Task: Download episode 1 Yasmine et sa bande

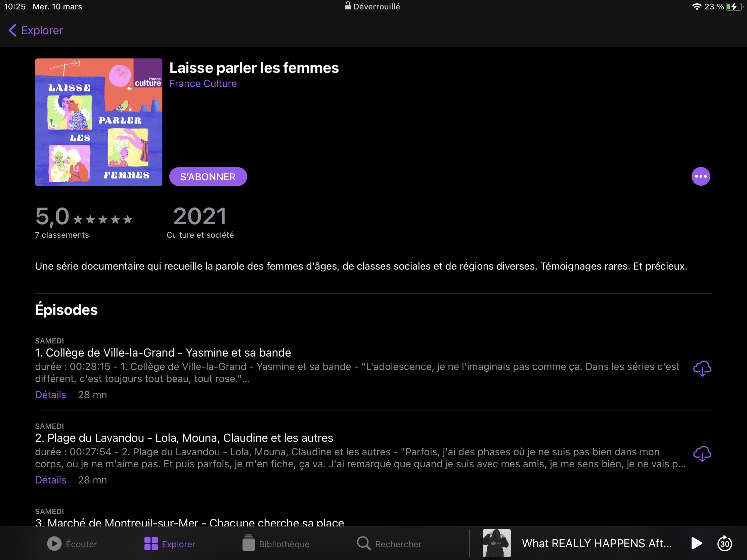Action: (x=702, y=368)
